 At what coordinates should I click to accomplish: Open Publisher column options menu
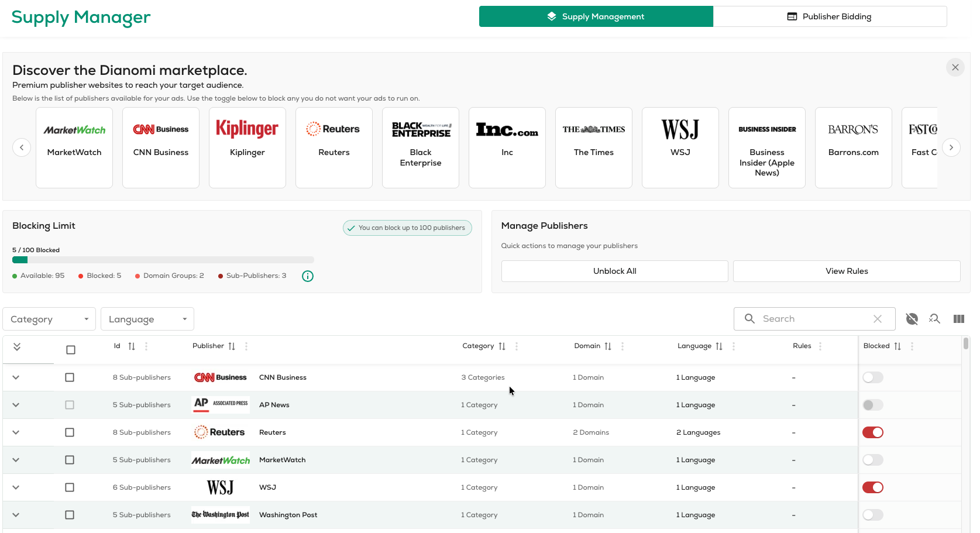coord(246,346)
